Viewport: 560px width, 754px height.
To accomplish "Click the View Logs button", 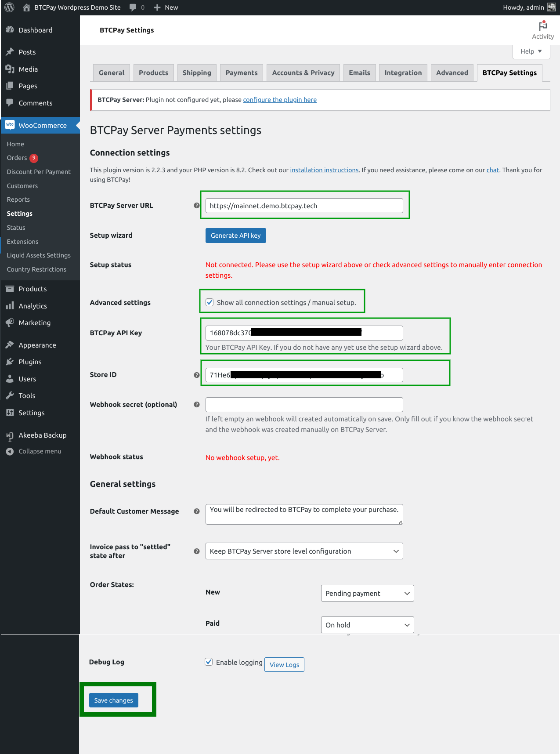I will pos(284,664).
